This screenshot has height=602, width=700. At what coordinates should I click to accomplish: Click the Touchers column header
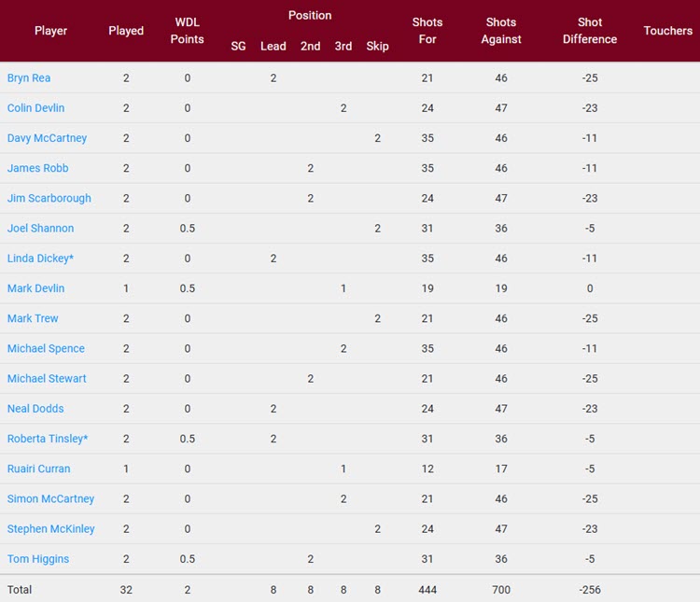click(x=668, y=31)
